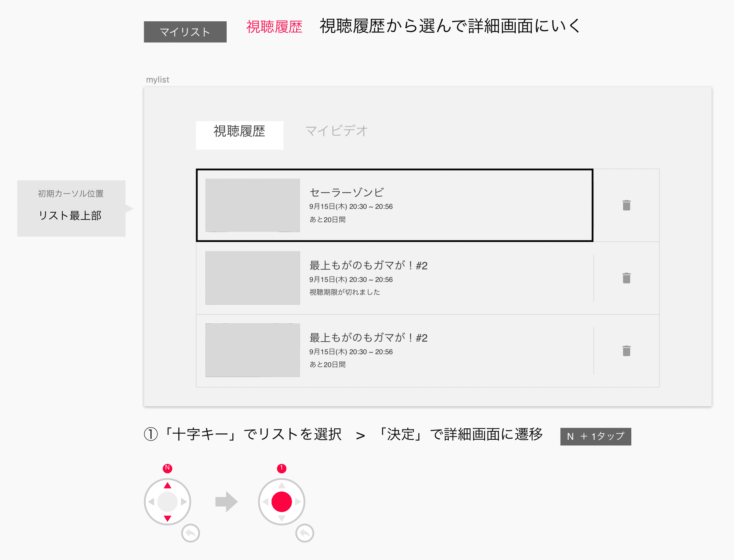
Task: Click the bottom 最上もがのもガマが！#2 thumbnail
Action: pos(253,350)
